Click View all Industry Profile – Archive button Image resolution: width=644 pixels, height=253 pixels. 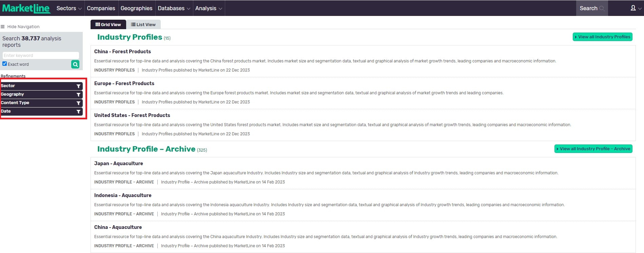click(x=593, y=149)
